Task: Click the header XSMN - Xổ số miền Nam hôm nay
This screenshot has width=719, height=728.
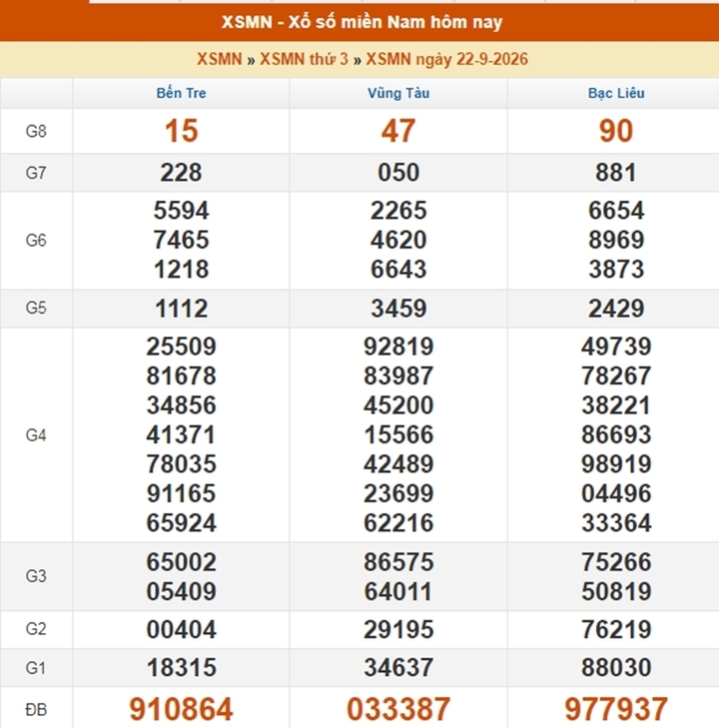Action: coord(361,22)
